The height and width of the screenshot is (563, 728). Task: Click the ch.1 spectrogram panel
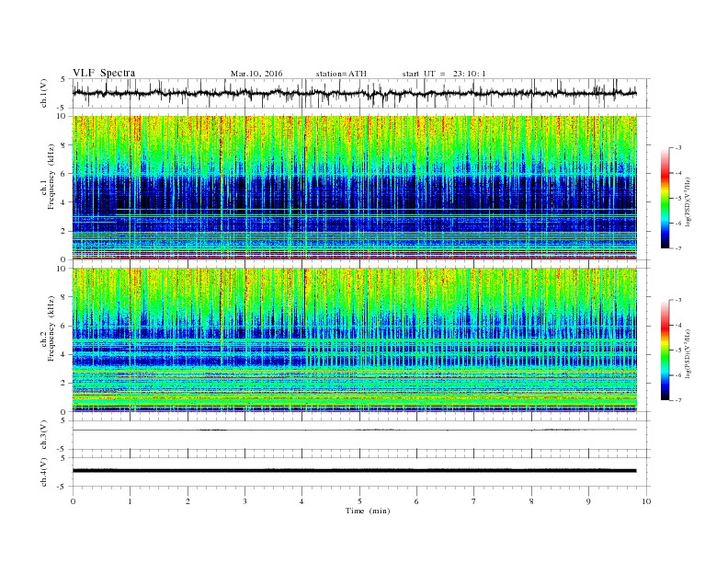(x=355, y=188)
